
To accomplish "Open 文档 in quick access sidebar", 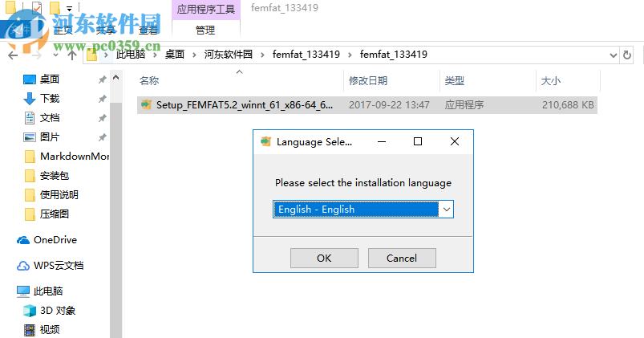I will pyautogui.click(x=50, y=117).
